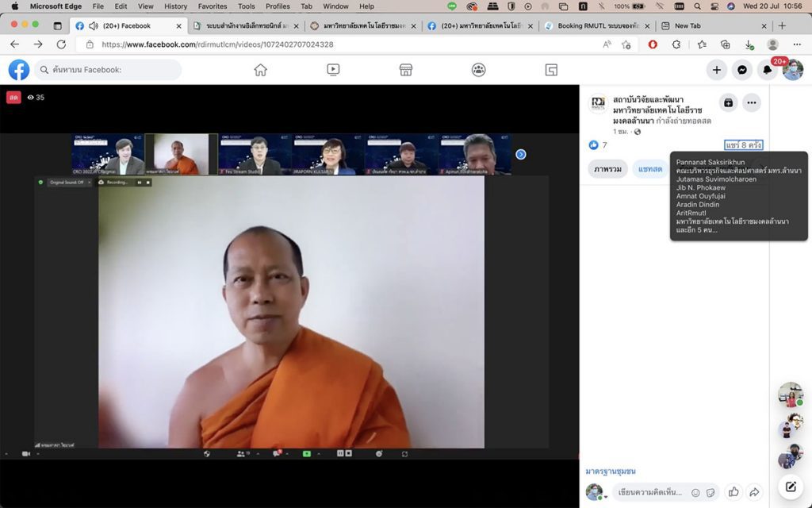812x508 pixels.
Task: Open the History menu in menu bar
Action: point(175,6)
